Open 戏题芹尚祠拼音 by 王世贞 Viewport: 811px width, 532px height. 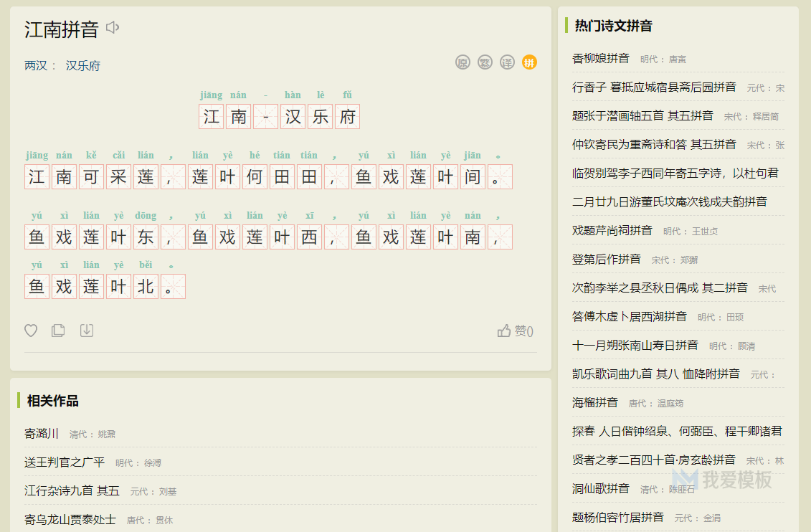pos(613,231)
